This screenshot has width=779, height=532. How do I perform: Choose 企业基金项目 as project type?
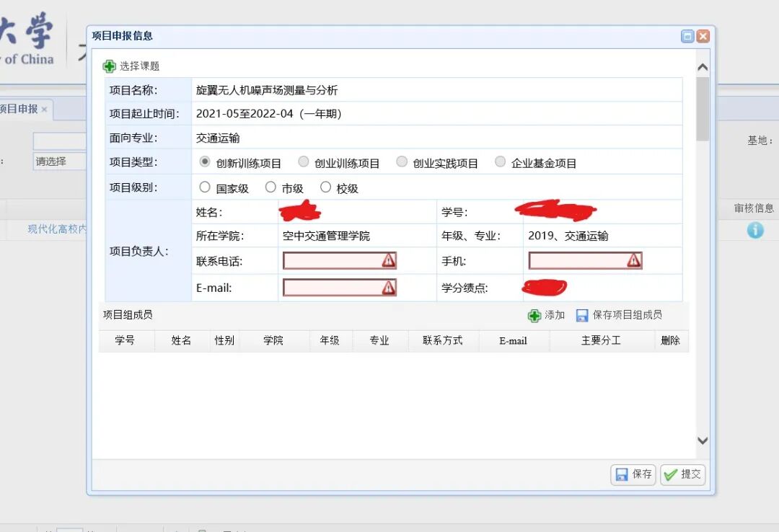[x=500, y=161]
